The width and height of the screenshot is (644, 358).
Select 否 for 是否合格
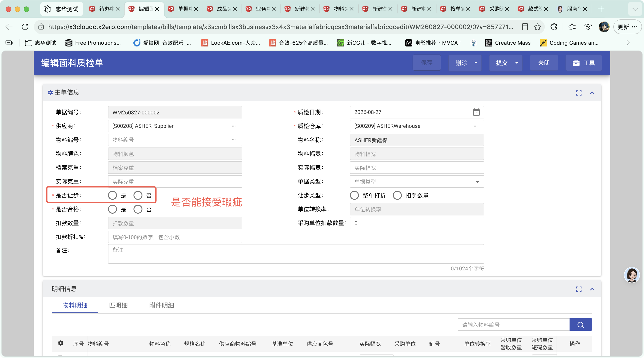pos(138,209)
